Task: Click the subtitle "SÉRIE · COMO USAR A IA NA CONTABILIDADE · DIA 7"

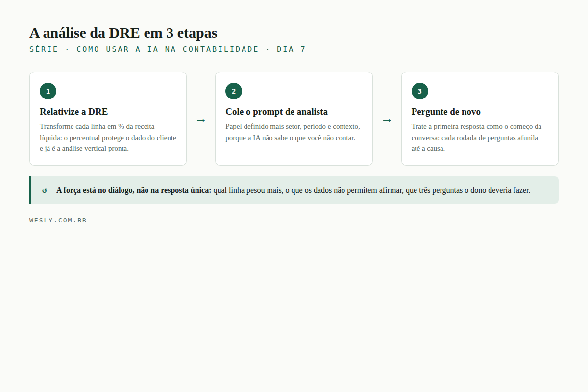Action: coord(168,49)
